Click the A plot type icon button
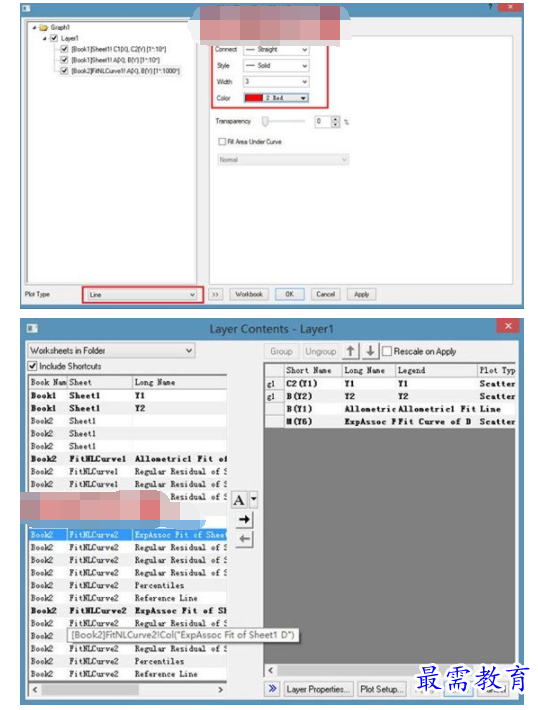Screen dimensions: 538x710 coord(239,500)
